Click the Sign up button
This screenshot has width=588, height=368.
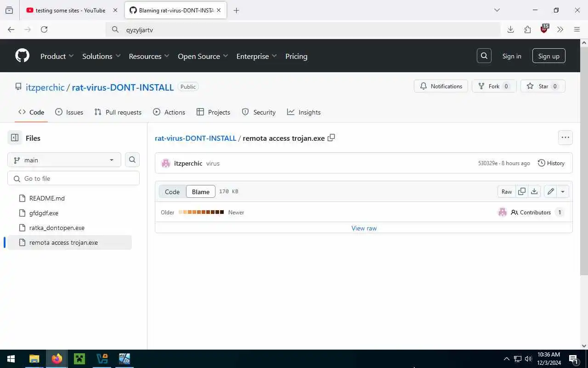point(549,56)
